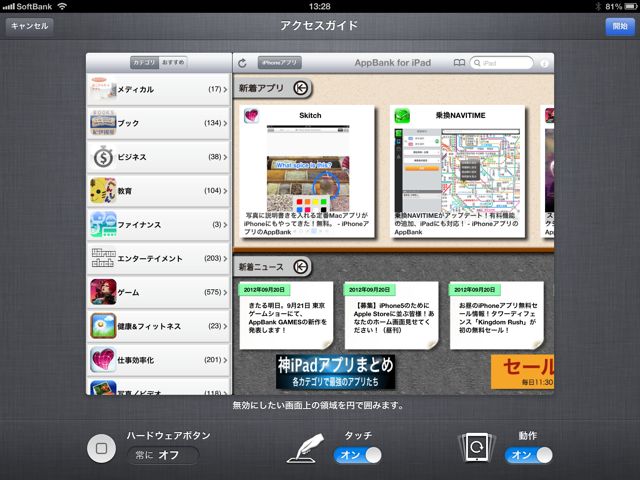Expand 仕事効率化 row chevron
Image resolution: width=640 pixels, height=480 pixels.
225,360
